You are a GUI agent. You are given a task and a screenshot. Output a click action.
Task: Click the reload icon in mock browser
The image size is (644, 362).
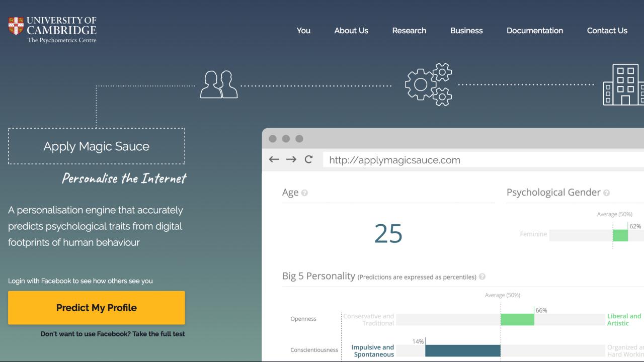tap(308, 159)
